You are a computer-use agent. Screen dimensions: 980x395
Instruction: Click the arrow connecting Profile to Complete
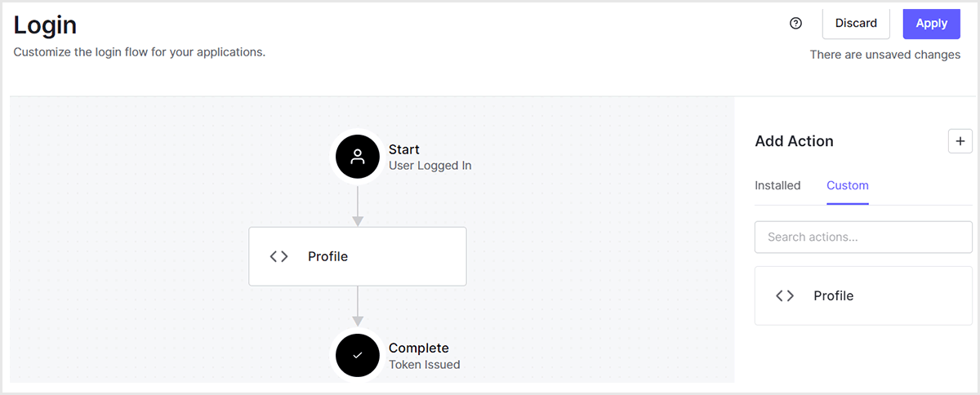(x=358, y=307)
